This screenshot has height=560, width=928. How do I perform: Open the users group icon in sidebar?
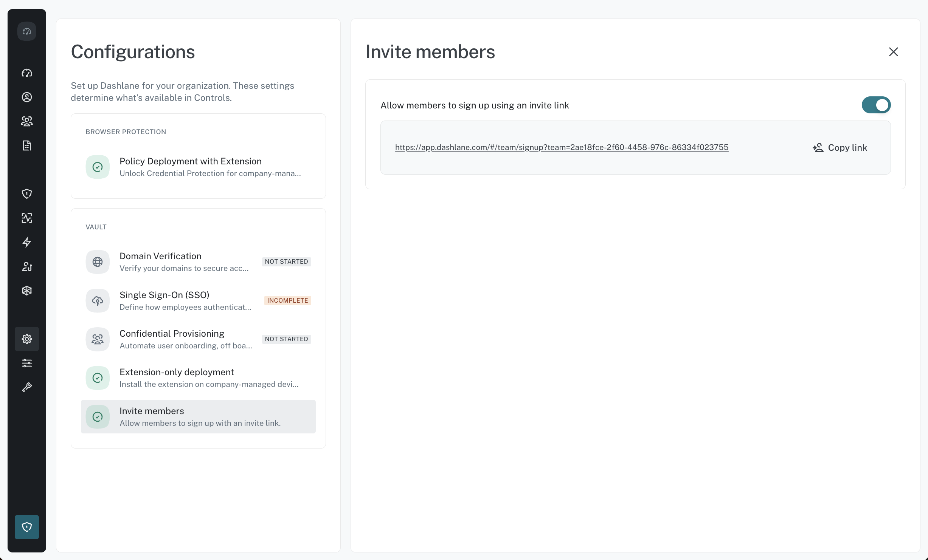(26, 121)
